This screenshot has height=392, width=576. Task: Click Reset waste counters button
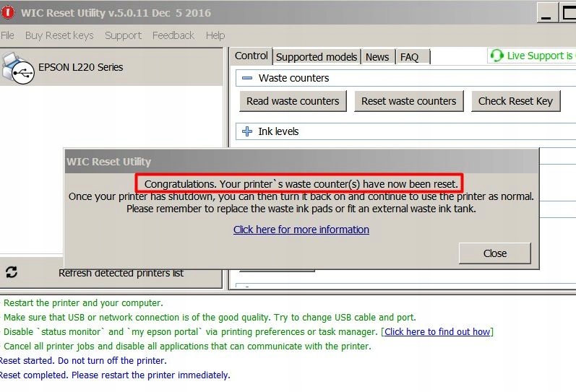click(409, 101)
